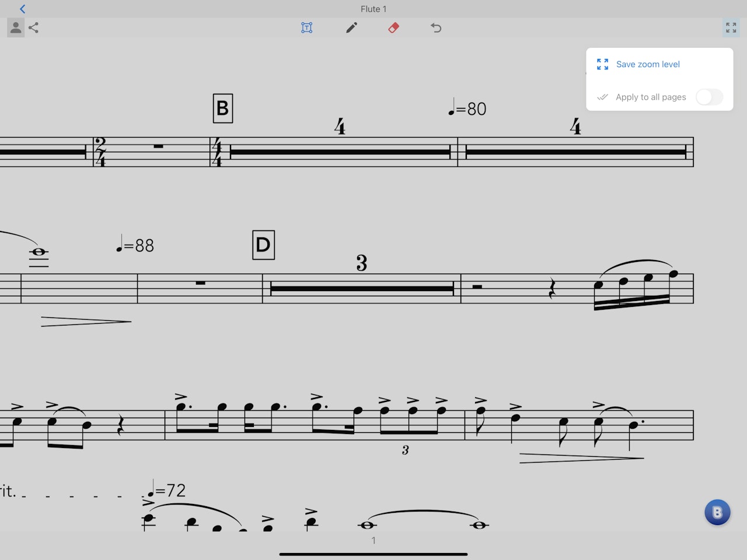
Task: Open the user profile icon
Action: [16, 27]
